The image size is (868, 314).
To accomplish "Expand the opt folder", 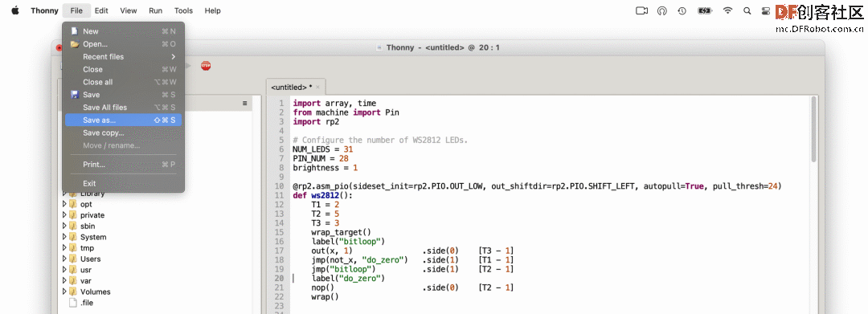I will [64, 204].
